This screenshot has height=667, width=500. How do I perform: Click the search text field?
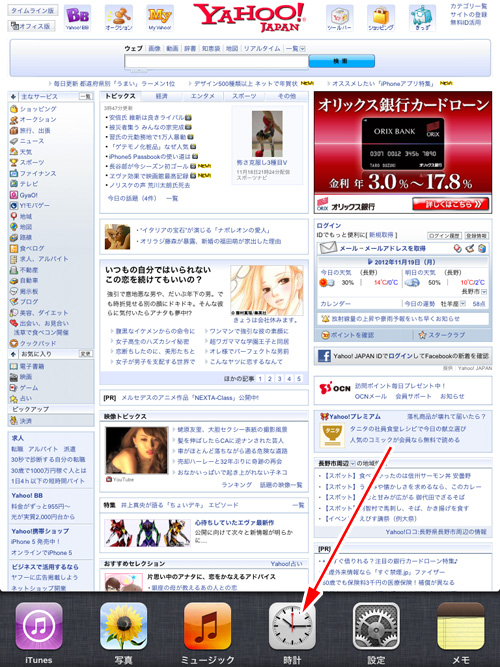[216, 62]
